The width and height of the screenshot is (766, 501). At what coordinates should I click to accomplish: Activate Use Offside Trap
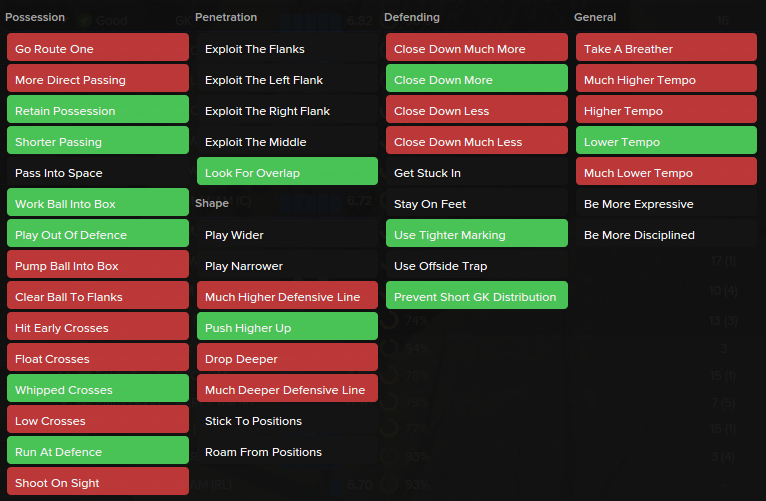tap(476, 266)
